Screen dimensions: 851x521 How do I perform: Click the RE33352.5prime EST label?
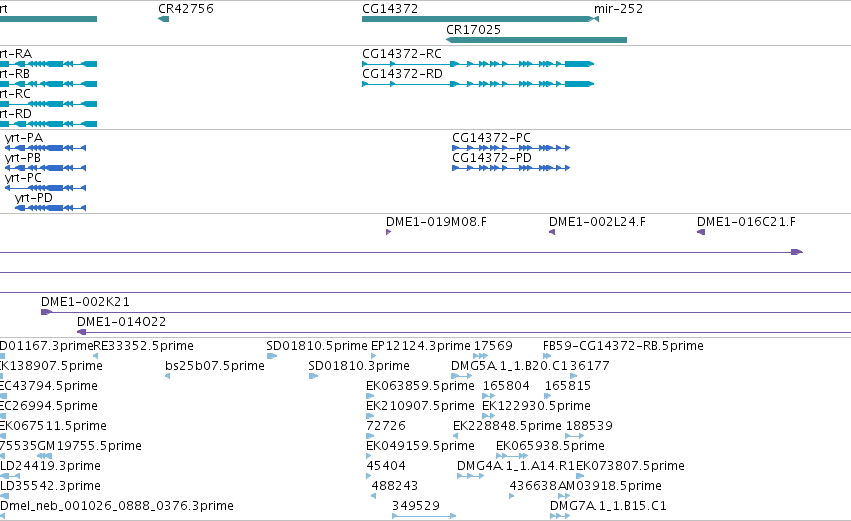(143, 346)
